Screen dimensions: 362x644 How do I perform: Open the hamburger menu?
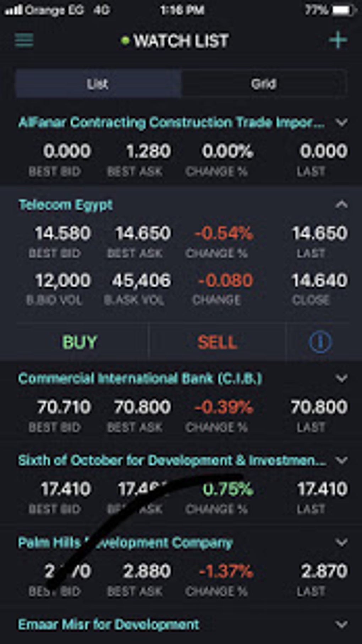24,40
